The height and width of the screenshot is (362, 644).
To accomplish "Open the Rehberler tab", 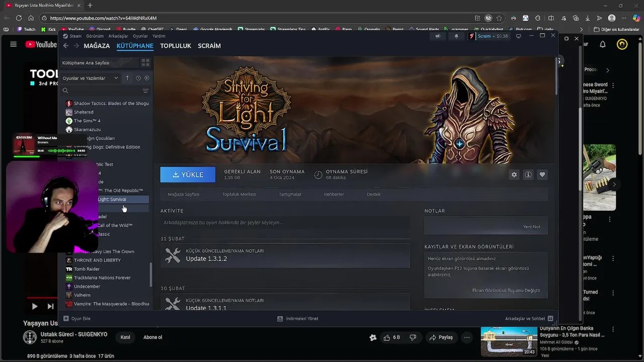I will pos(334,194).
